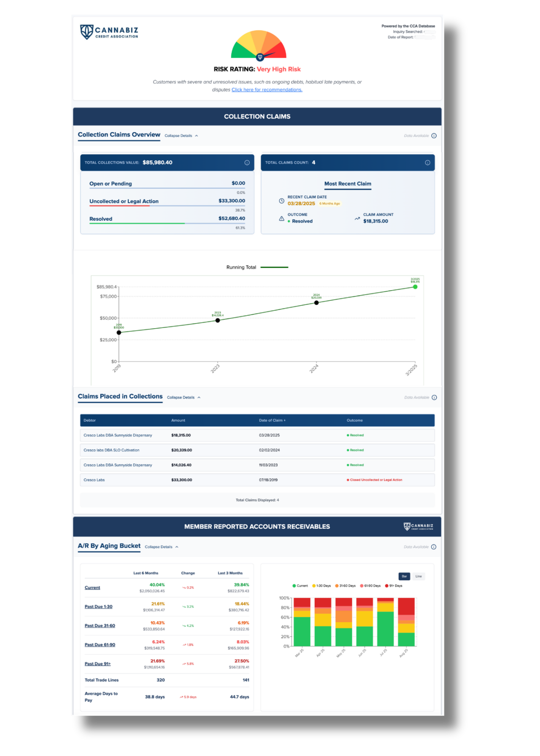Click info icon next to Claims Placed Data Available

point(434,397)
